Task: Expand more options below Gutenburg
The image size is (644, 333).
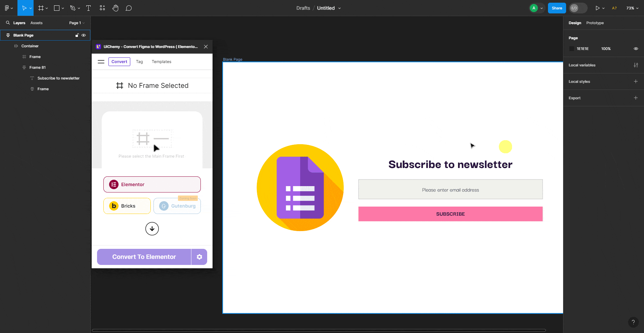Action: pos(152,228)
